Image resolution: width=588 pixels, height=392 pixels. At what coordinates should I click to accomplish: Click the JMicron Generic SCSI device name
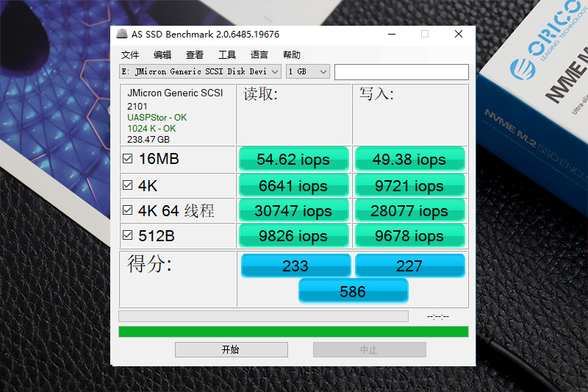coord(175,93)
